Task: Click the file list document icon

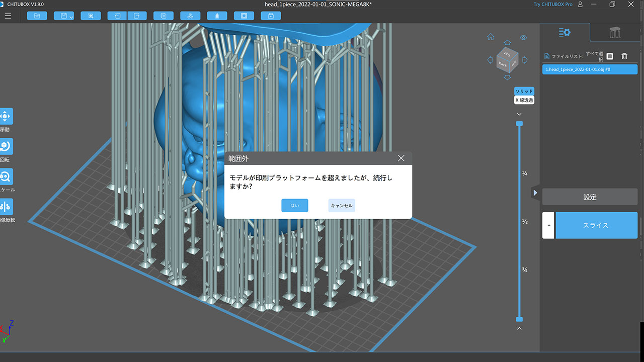Action: [x=547, y=56]
